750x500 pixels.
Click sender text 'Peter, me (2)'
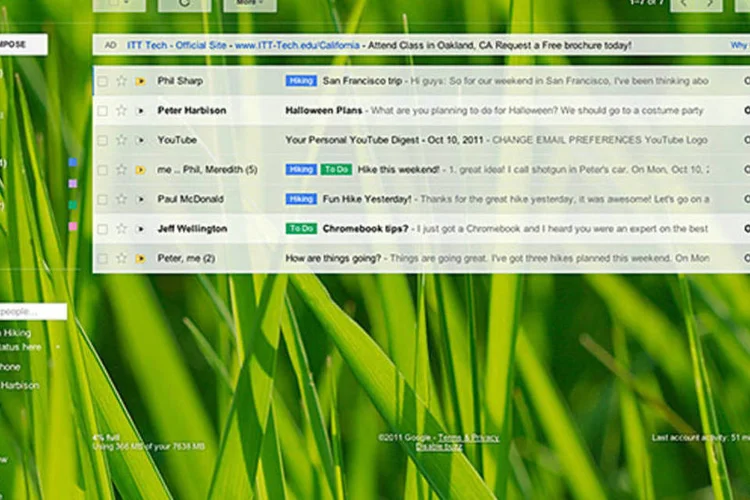186,259
